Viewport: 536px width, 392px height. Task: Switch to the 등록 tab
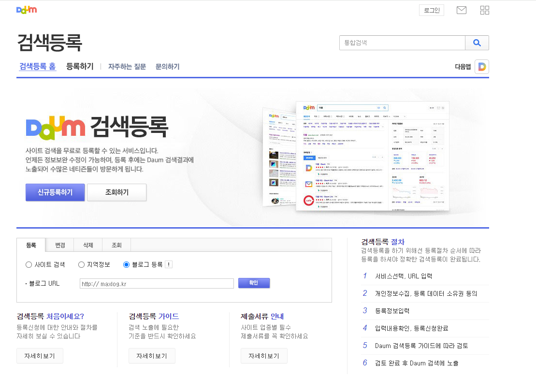31,245
